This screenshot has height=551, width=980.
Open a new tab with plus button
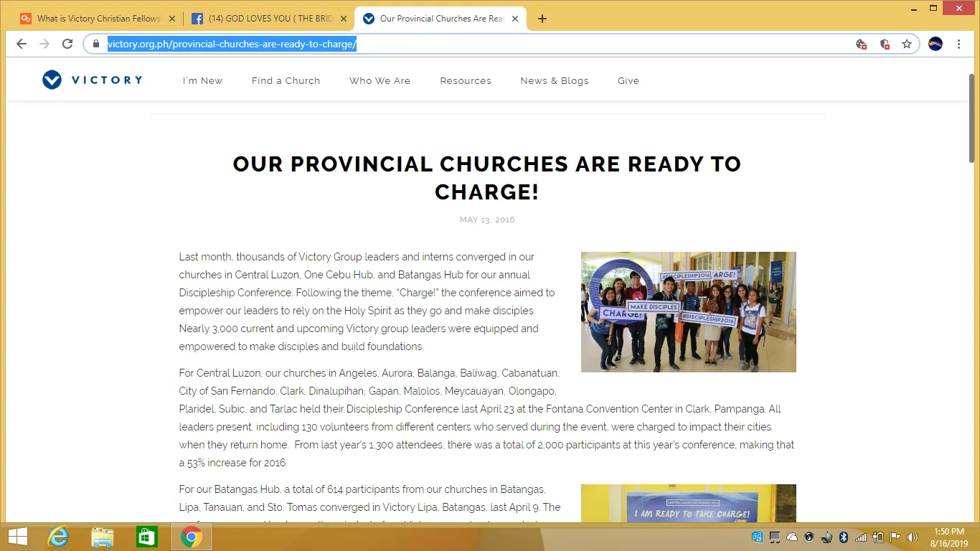point(542,19)
